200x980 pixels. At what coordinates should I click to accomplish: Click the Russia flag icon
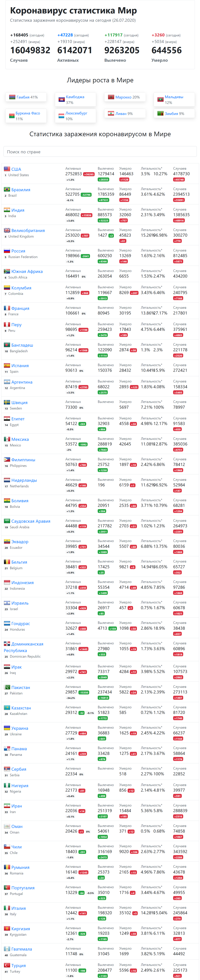pos(7,251)
